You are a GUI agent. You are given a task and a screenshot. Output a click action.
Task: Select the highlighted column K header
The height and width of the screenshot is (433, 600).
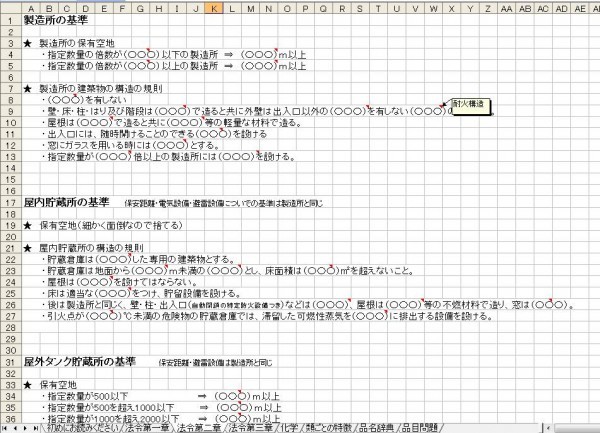(214, 8)
